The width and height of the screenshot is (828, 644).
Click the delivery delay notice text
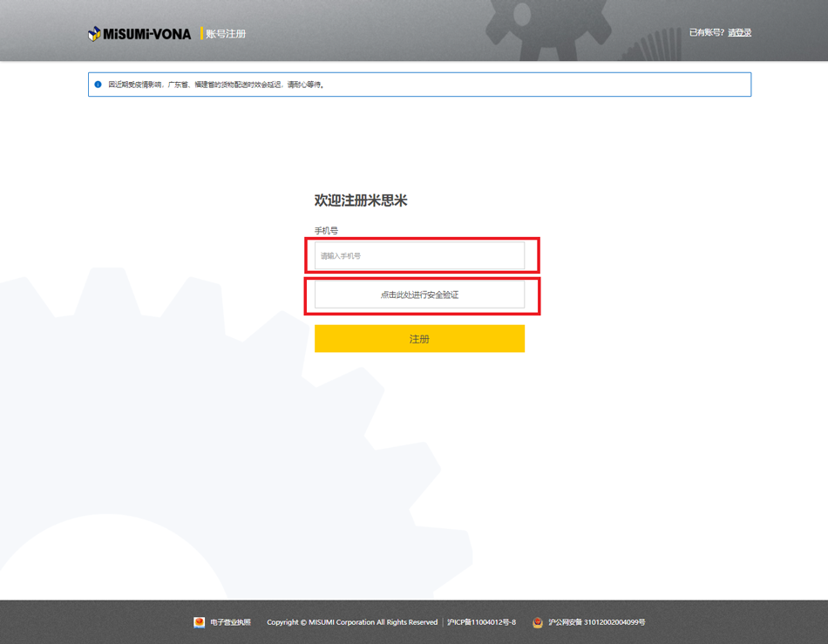[x=216, y=85]
